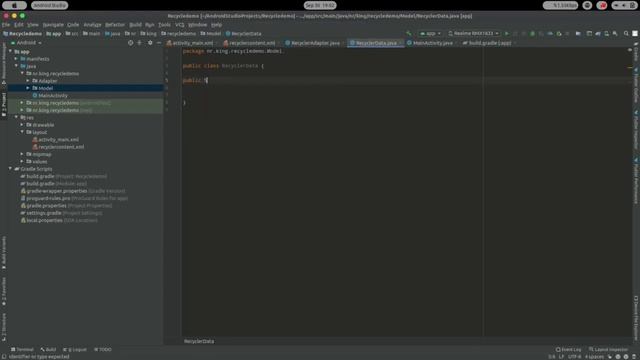640x360 pixels.
Task: Select gradle-wrapper.properties file
Action: (x=56, y=191)
